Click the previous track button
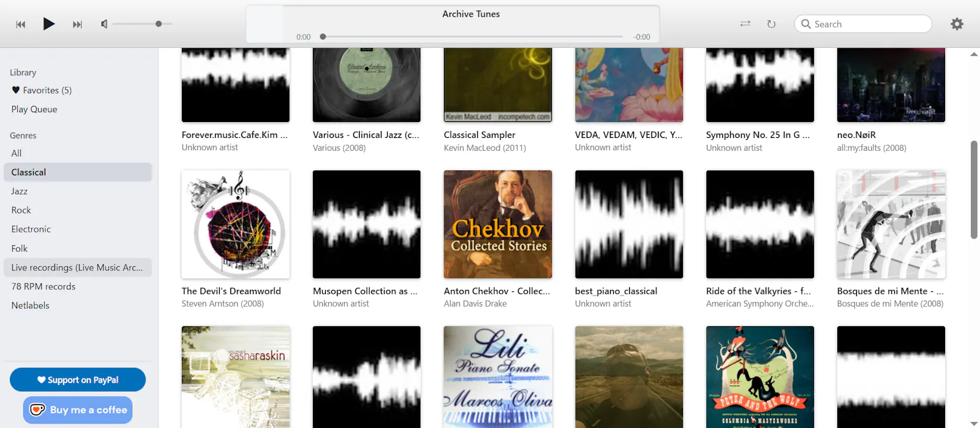The width and height of the screenshot is (980, 428). pyautogui.click(x=21, y=25)
